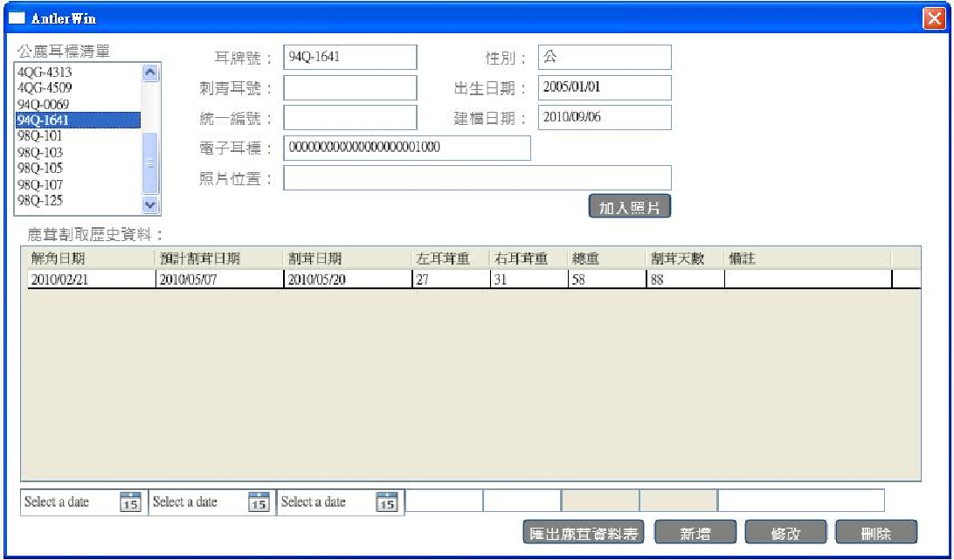Close the AntlerWin window
The height and width of the screenshot is (560, 954).
(933, 18)
